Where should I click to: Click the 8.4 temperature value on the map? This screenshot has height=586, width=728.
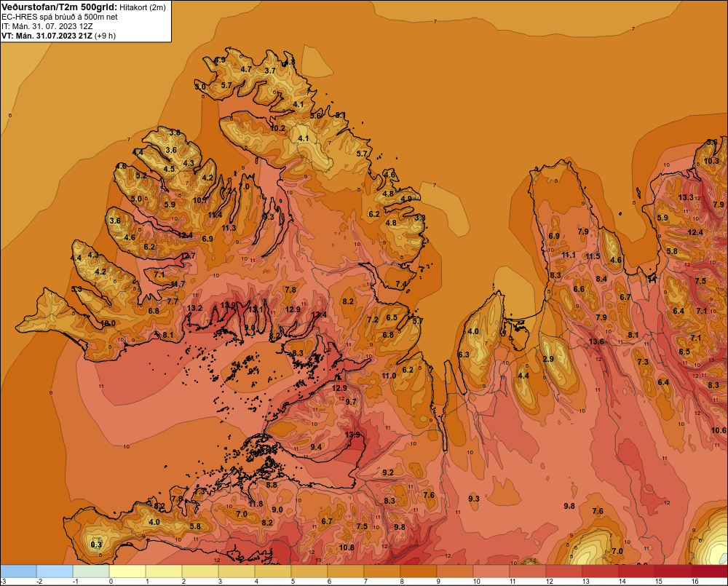tap(602, 279)
